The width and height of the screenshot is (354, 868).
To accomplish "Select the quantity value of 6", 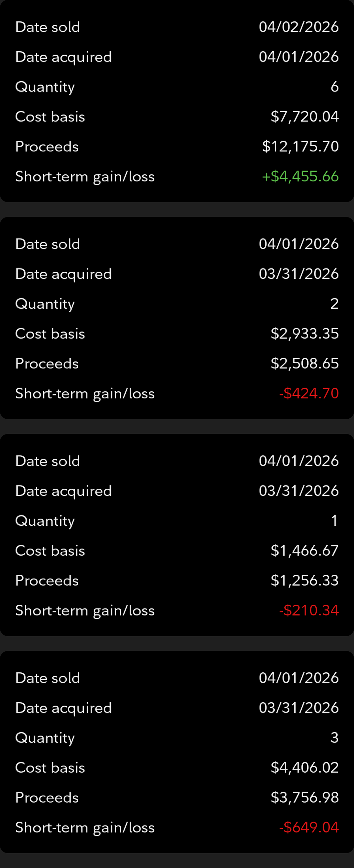I will click(334, 87).
